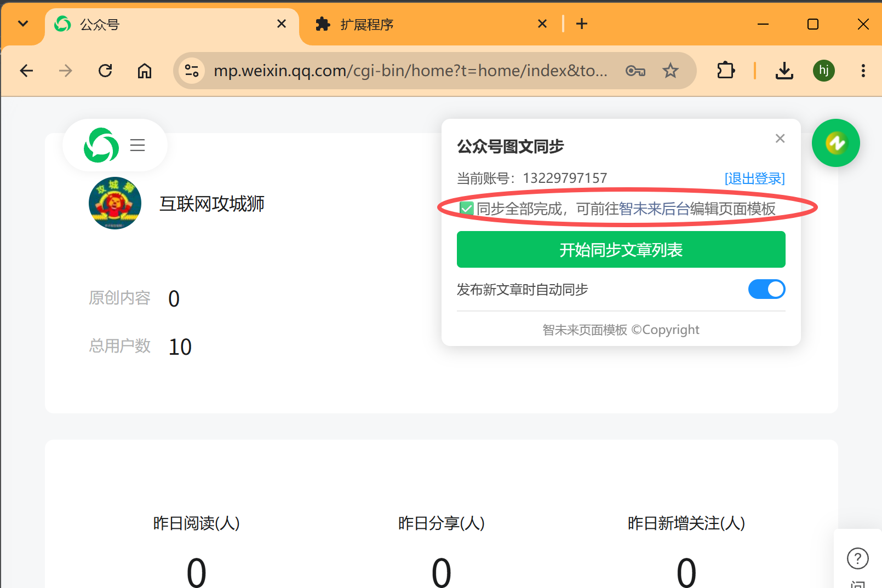
Task: Click the WeChat Official Account logo
Action: [x=101, y=145]
